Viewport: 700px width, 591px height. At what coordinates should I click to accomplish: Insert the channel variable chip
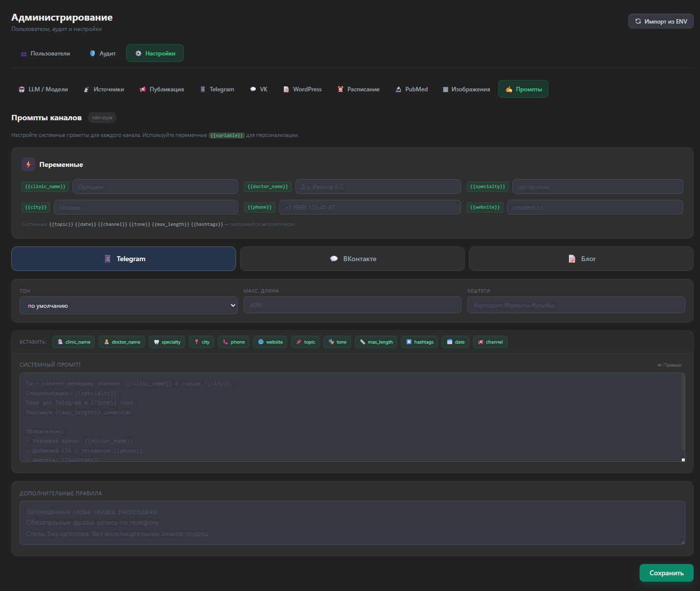click(490, 342)
